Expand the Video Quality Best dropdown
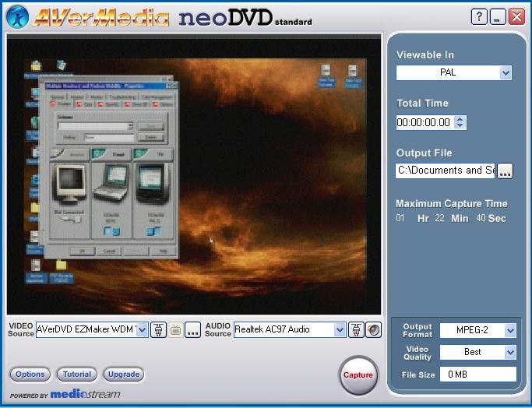This screenshot has height=408, width=532. pyautogui.click(x=510, y=353)
